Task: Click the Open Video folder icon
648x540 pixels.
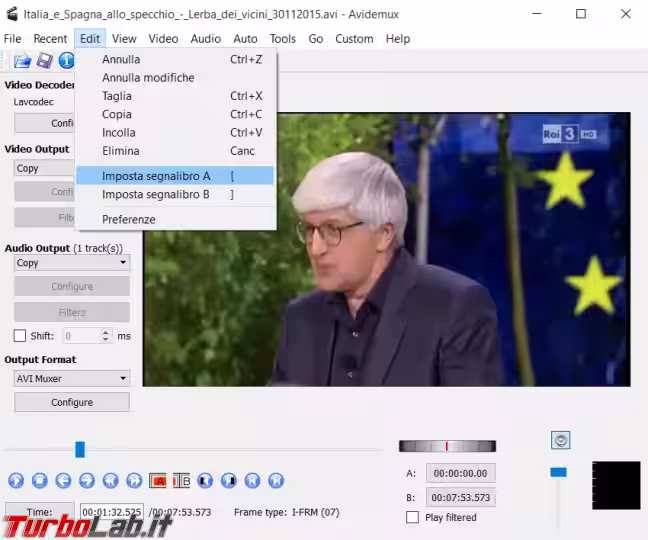Action: pos(22,61)
